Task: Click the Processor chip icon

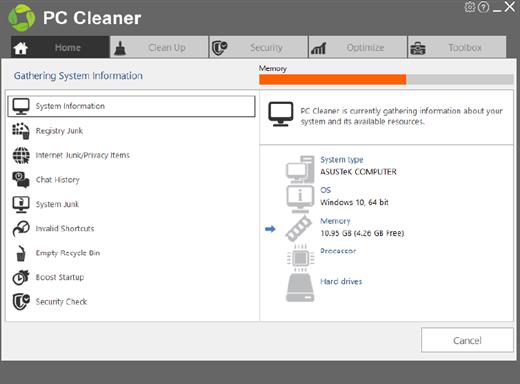Action: (300, 258)
